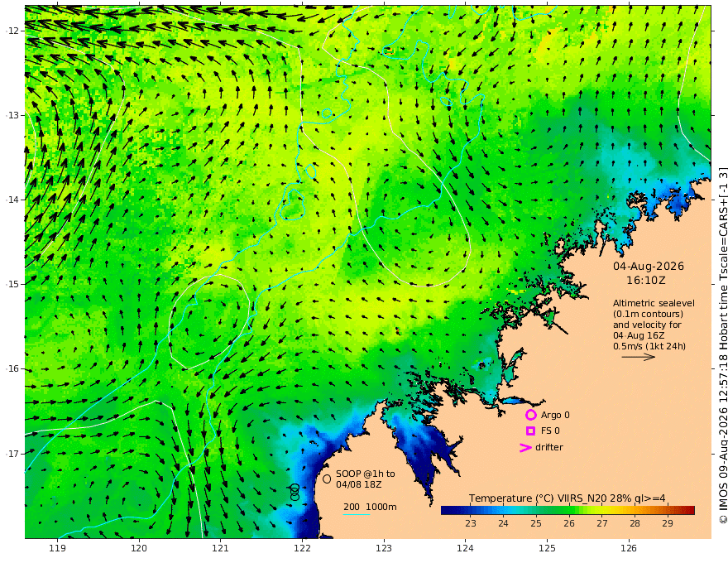
Task: Click the longitude axis label 121
Action: [x=221, y=549]
